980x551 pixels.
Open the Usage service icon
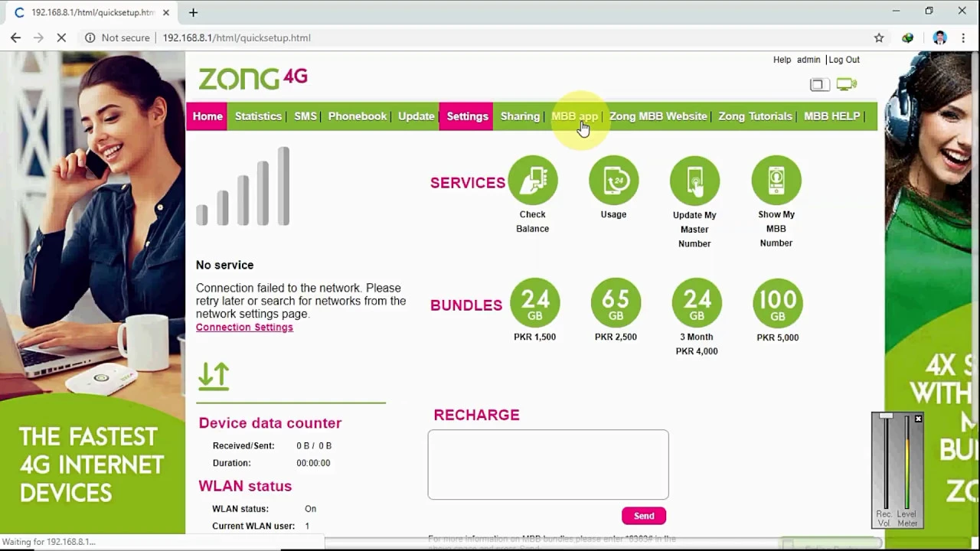pyautogui.click(x=613, y=181)
